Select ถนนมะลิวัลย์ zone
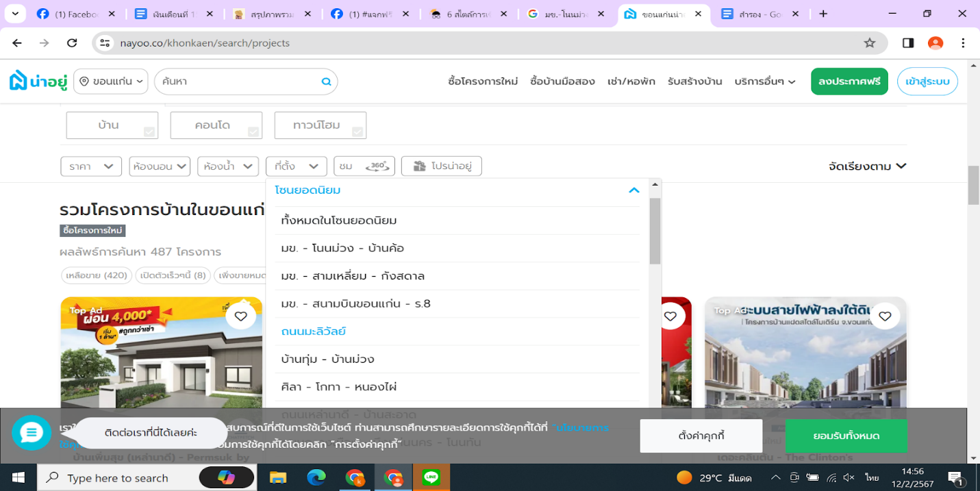 point(457,331)
